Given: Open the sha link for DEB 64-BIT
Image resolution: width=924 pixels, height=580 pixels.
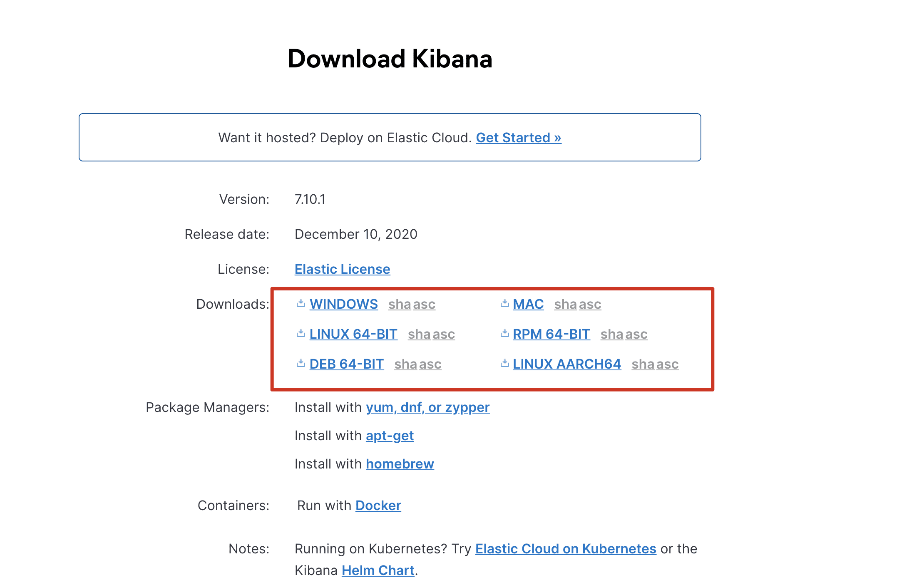Looking at the screenshot, I should pyautogui.click(x=406, y=364).
